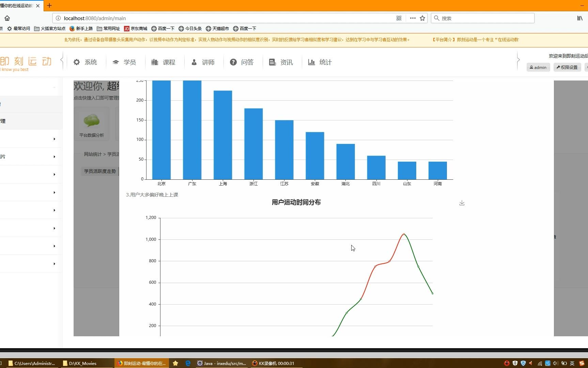Click the 上海 bar in the province chart

[x=223, y=135]
